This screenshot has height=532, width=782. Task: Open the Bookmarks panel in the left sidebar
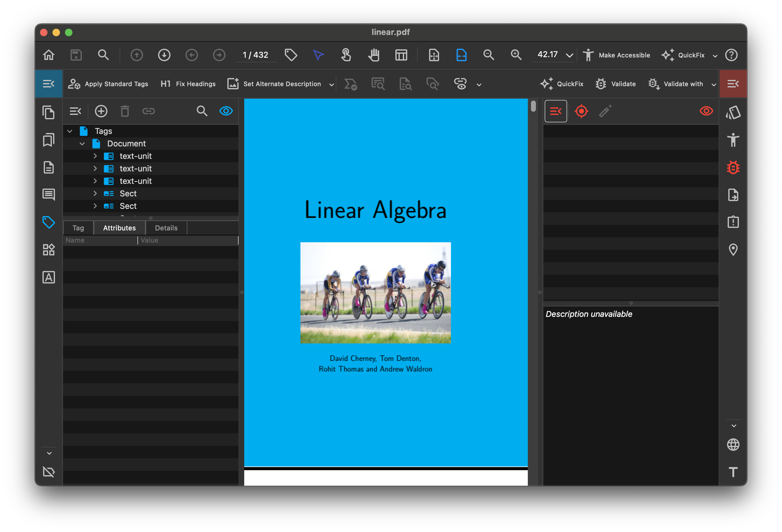coord(49,140)
